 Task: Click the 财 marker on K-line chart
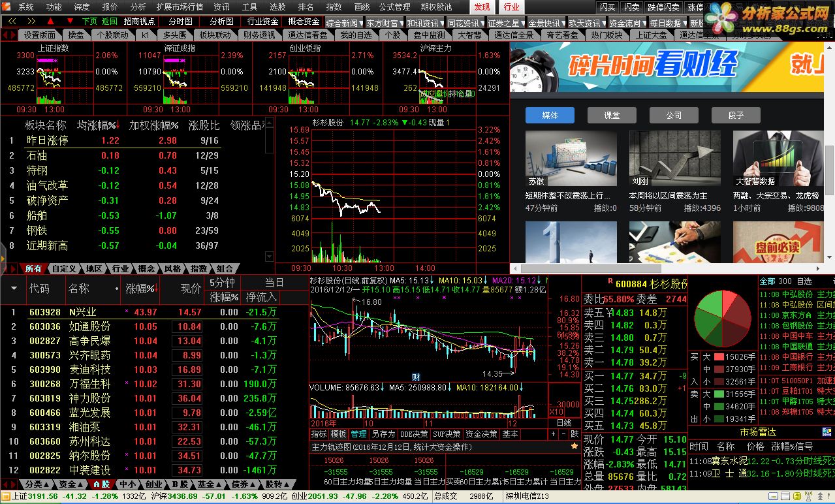(416, 377)
